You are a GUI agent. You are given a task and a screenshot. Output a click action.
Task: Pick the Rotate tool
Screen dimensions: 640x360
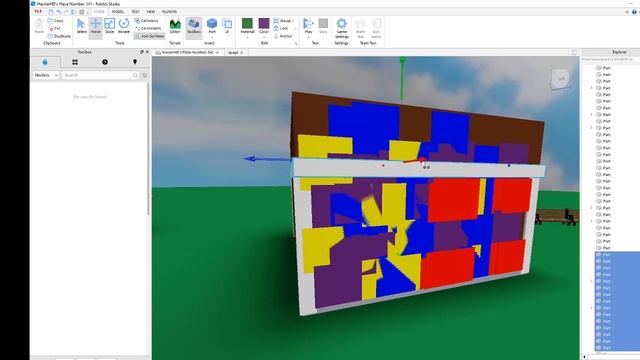[124, 26]
